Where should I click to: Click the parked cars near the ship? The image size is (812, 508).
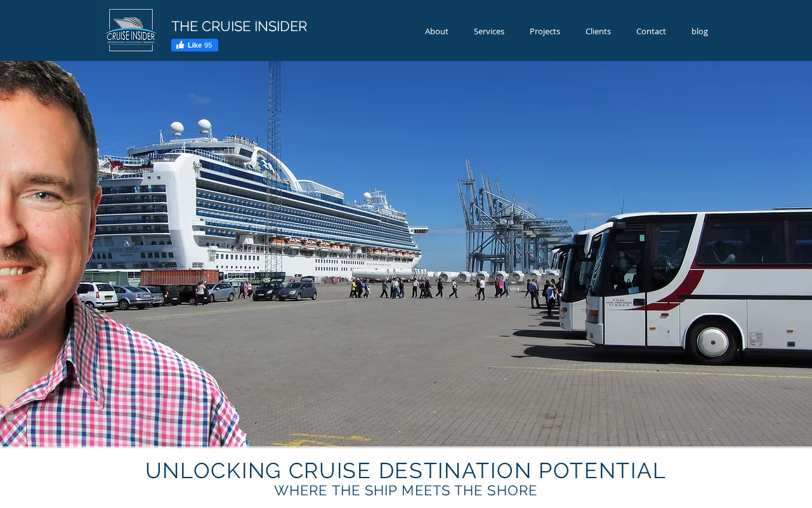coord(190,293)
